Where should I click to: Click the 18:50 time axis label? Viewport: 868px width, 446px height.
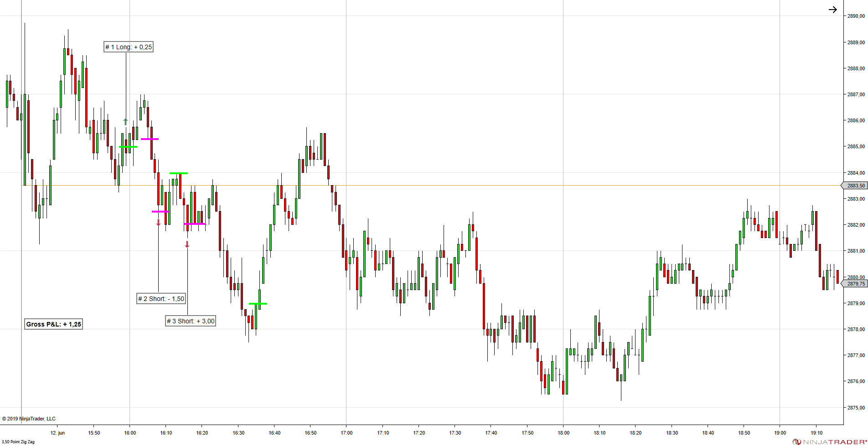click(744, 433)
